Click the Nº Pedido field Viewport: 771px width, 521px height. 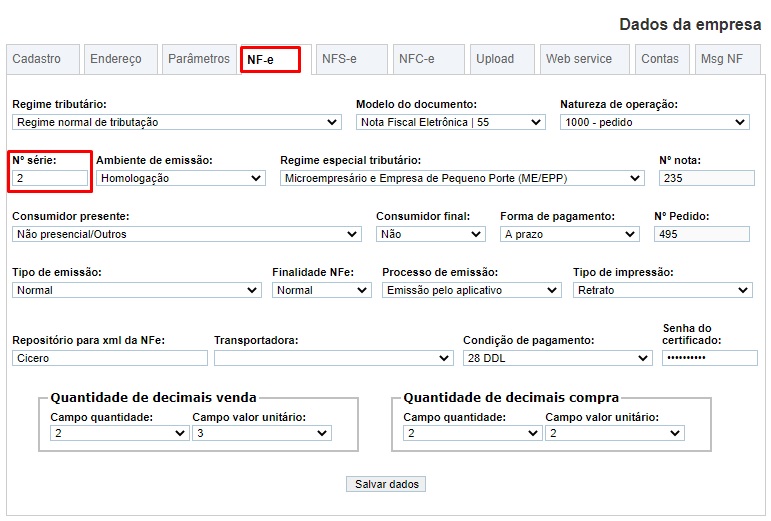click(702, 234)
